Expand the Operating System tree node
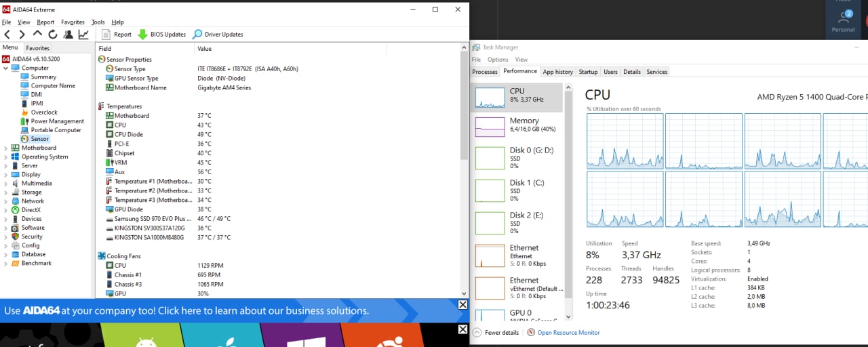 click(x=6, y=156)
